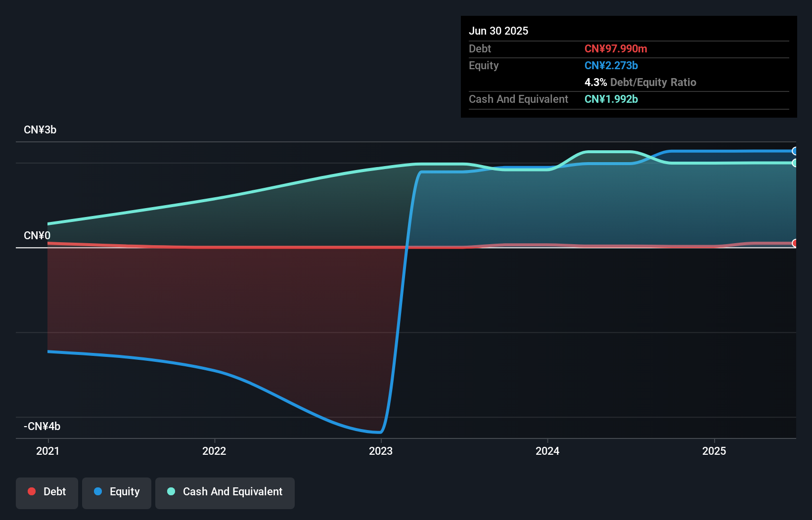Image resolution: width=812 pixels, height=520 pixels.
Task: Click the CN¥3b gridline label
Action: point(40,130)
